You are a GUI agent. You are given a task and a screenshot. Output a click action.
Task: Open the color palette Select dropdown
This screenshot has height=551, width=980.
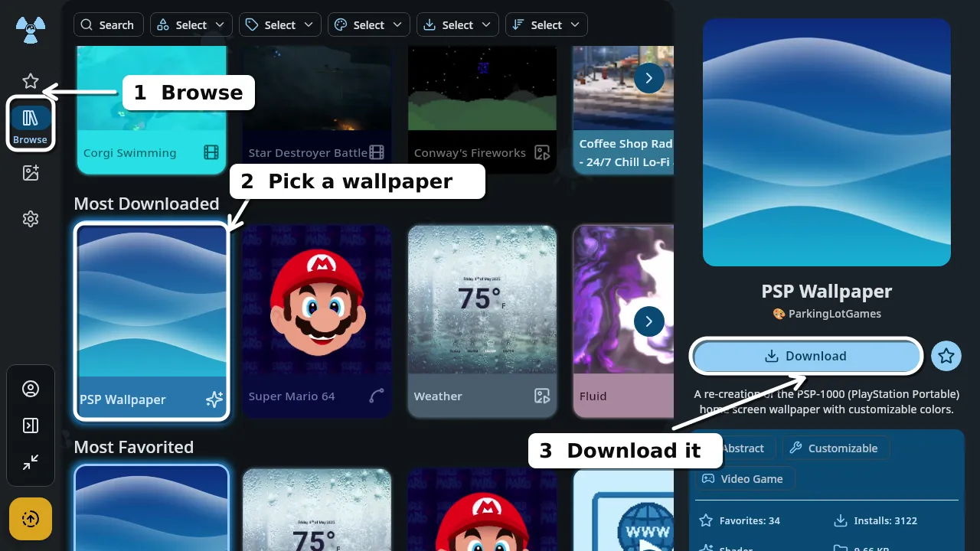pyautogui.click(x=369, y=25)
